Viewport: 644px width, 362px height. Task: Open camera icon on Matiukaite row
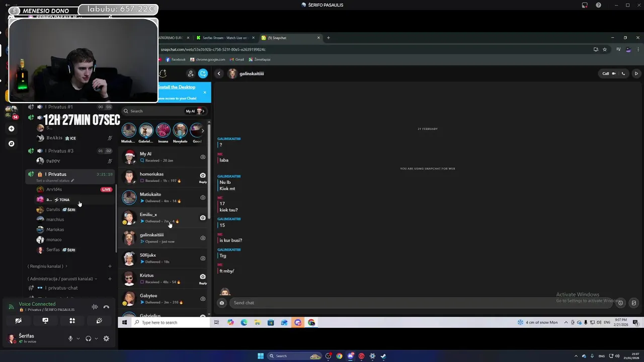pos(203,198)
